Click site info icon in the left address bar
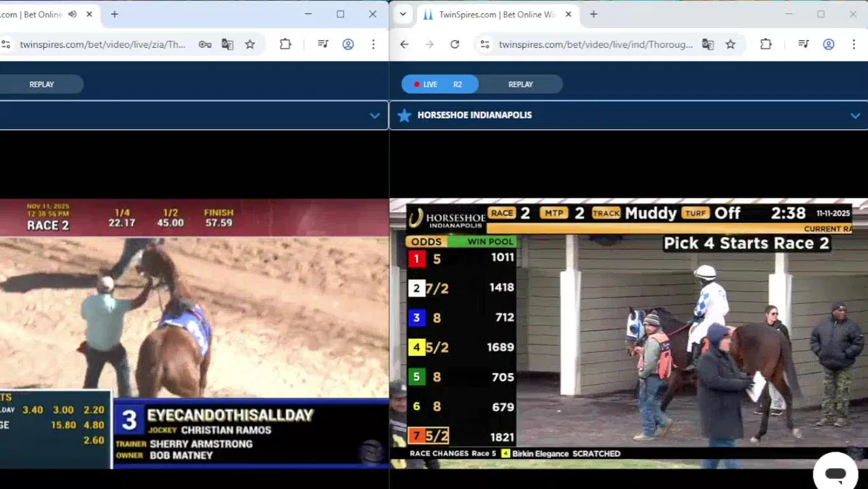This screenshot has height=489, width=868. click(x=6, y=44)
